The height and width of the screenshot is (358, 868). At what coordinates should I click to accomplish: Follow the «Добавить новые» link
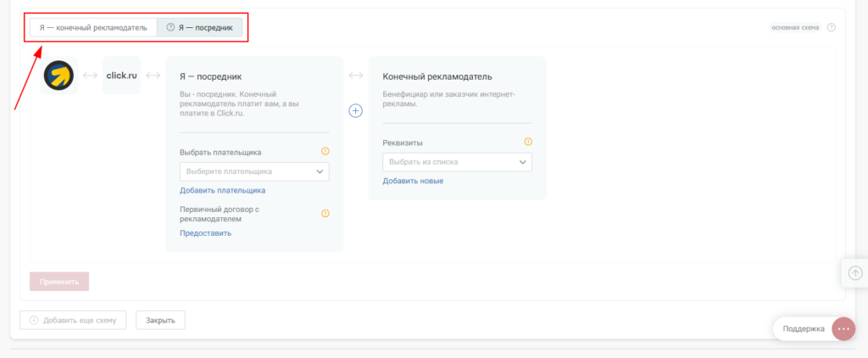tap(413, 181)
